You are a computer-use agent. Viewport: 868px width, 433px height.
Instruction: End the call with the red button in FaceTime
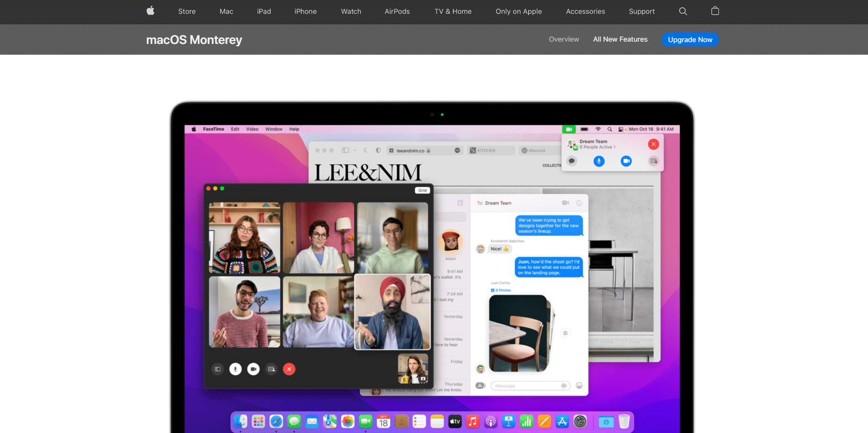[289, 369]
